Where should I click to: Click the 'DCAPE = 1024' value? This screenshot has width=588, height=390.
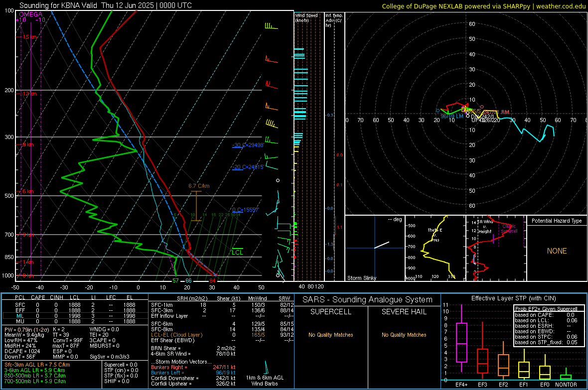(22, 351)
